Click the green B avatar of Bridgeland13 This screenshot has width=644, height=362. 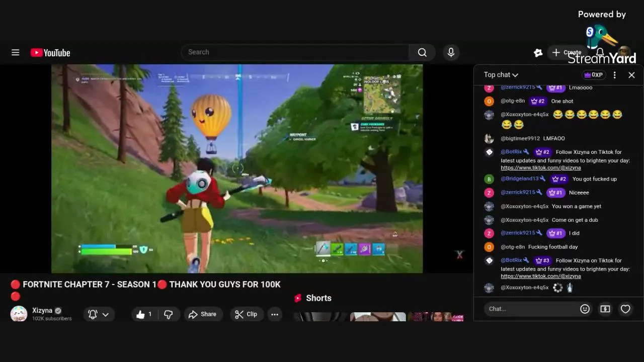(489, 179)
